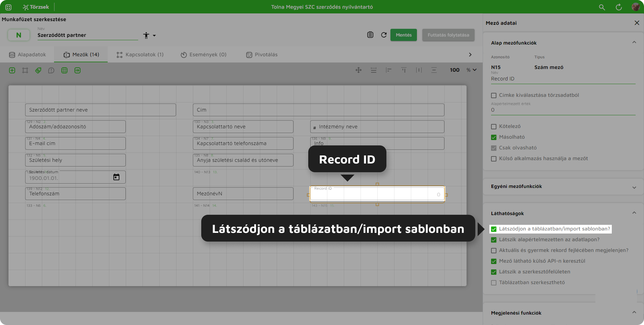Click the green N workbook badge
644x325 pixels.
click(19, 35)
